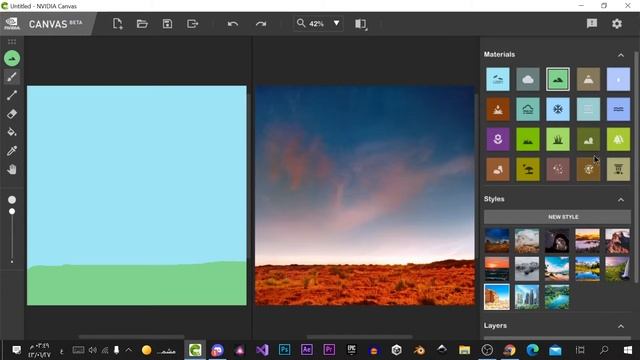The width and height of the screenshot is (640, 360).
Task: Collapse the Styles panel
Action: 621,199
